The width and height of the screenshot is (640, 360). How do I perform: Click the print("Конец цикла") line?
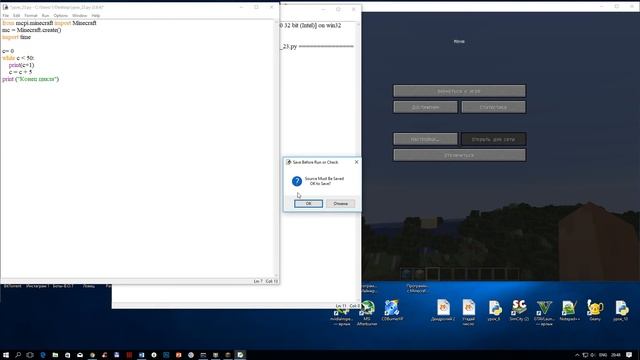coord(31,79)
